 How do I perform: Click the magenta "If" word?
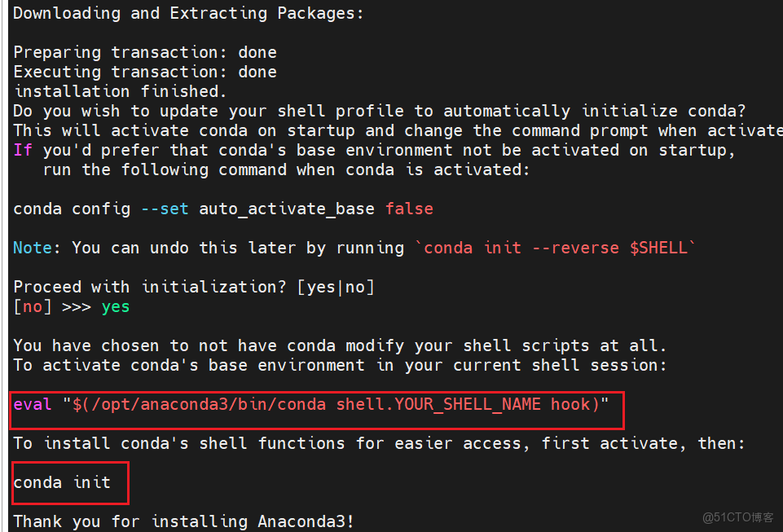23,150
